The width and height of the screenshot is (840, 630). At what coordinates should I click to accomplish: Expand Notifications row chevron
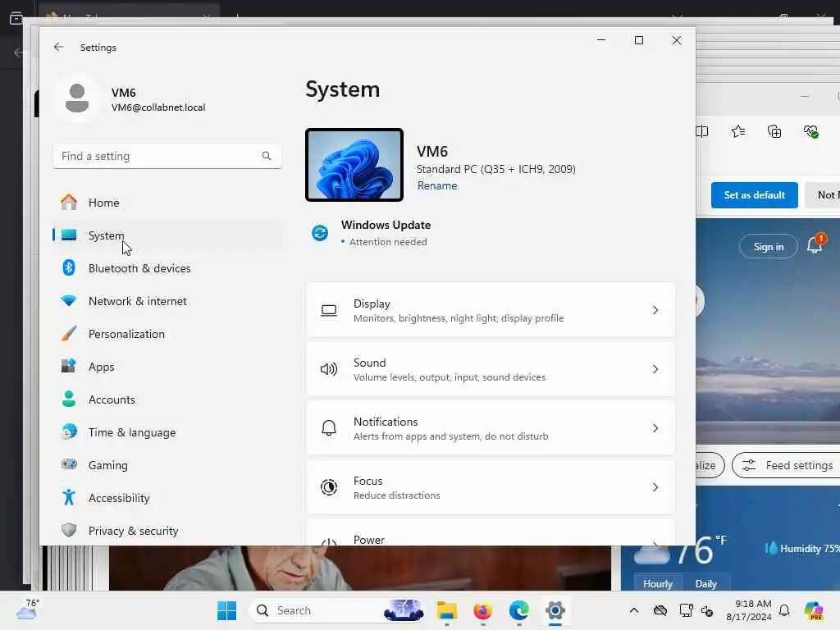655,428
